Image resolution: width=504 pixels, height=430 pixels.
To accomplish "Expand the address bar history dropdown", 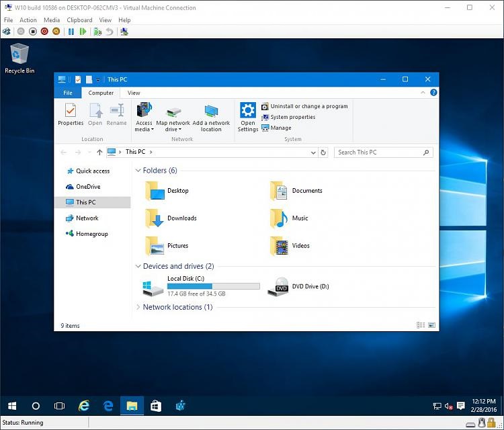I will [313, 153].
